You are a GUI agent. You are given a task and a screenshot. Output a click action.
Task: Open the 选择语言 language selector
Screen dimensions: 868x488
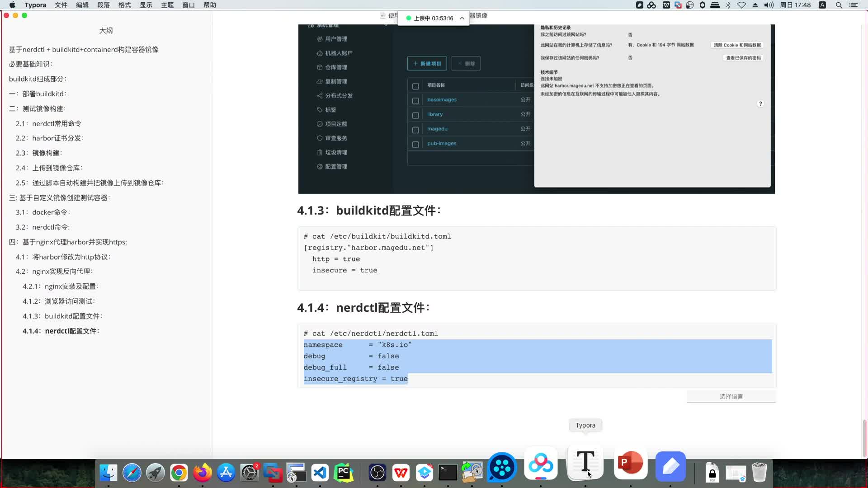(x=731, y=396)
